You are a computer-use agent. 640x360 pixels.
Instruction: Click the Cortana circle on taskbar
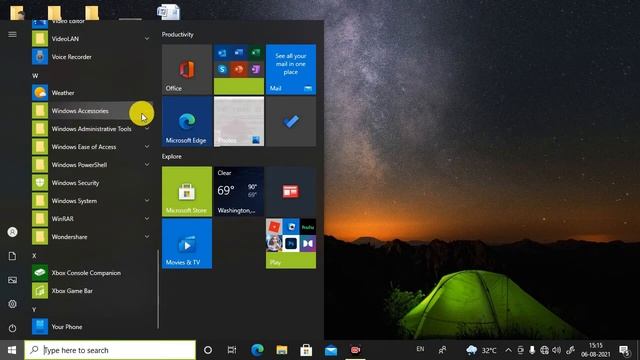click(x=208, y=350)
